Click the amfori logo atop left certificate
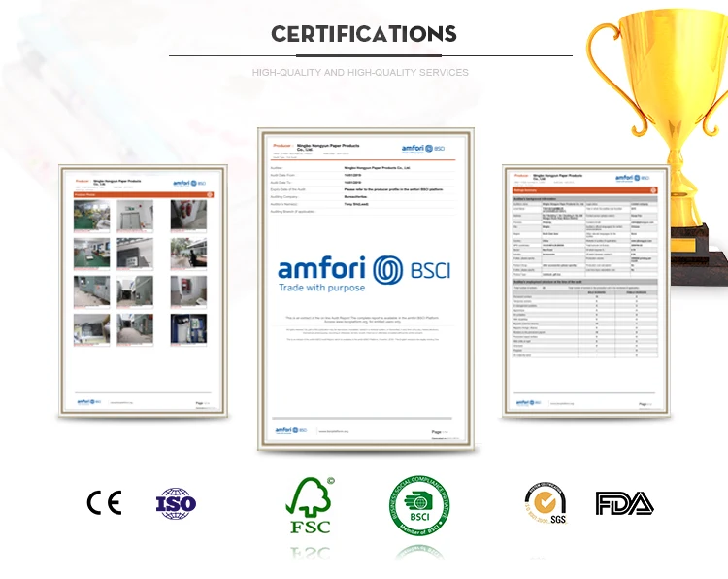The width and height of the screenshot is (728, 579). click(x=189, y=183)
